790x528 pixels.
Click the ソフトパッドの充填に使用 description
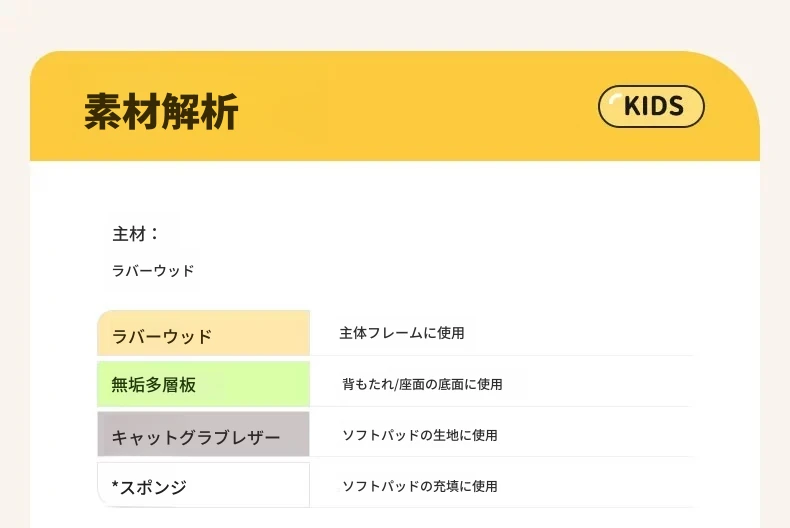(420, 486)
